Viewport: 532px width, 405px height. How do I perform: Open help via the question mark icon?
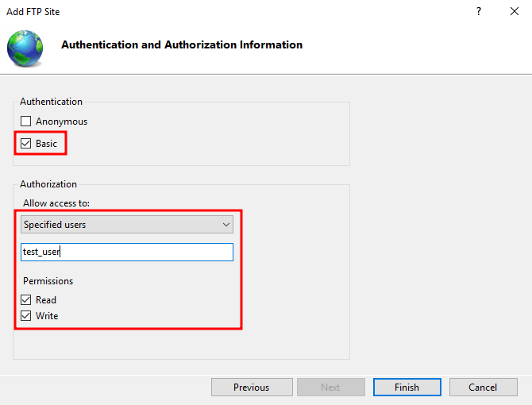point(478,11)
